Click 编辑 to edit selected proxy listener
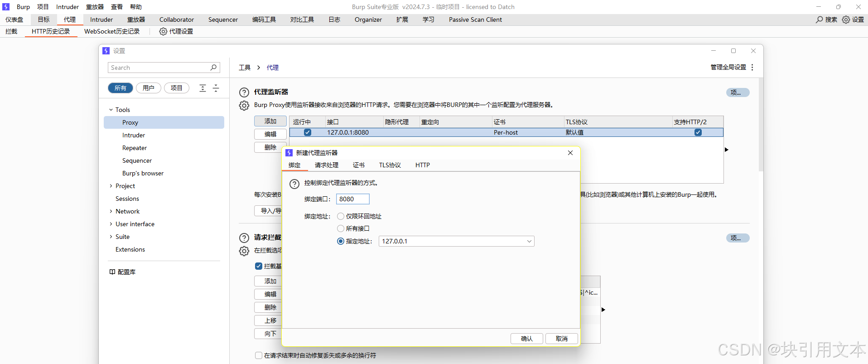The width and height of the screenshot is (868, 364). click(x=270, y=134)
